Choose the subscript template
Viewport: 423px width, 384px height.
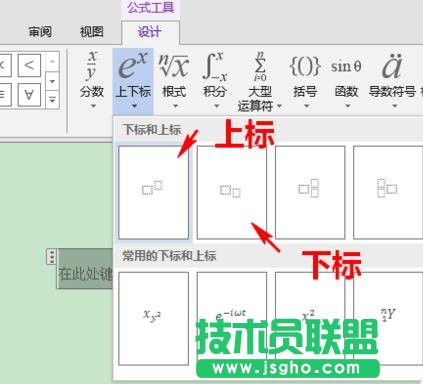232,192
